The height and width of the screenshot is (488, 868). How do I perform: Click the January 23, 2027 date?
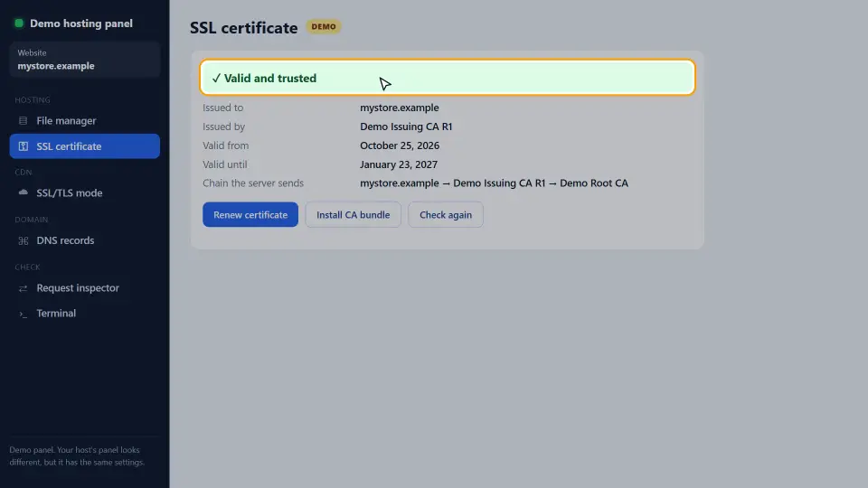pos(399,164)
